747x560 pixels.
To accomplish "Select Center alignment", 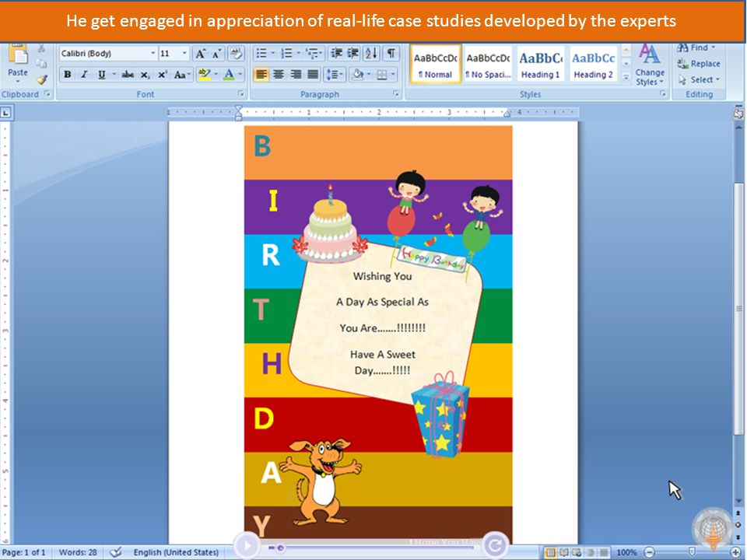I will 279,75.
